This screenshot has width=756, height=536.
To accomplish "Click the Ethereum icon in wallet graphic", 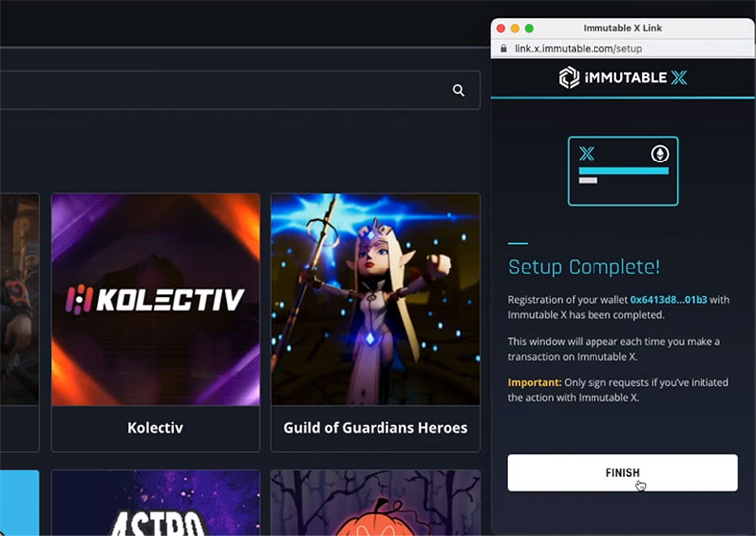I will point(660,154).
